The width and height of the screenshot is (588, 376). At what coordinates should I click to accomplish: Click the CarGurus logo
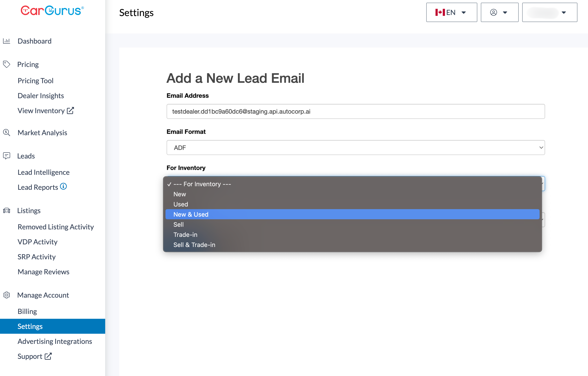[52, 11]
